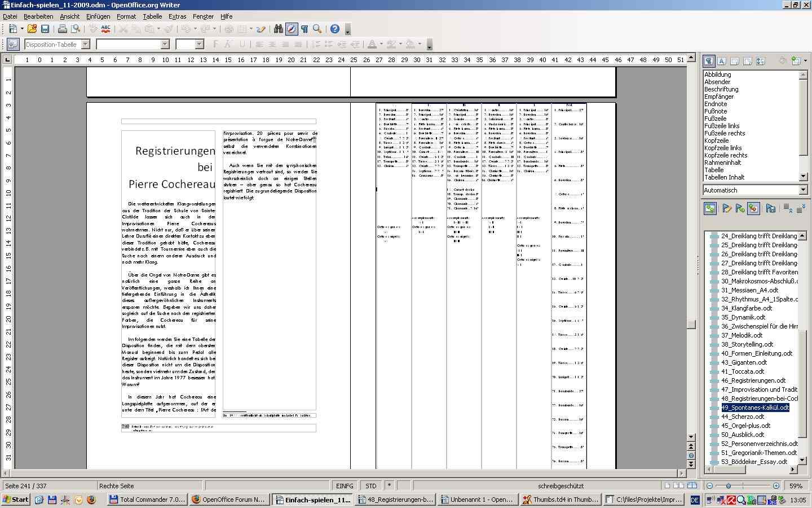Toggle the Navigator button in toolbar
Image resolution: width=812 pixels, height=508 pixels.
(x=292, y=29)
